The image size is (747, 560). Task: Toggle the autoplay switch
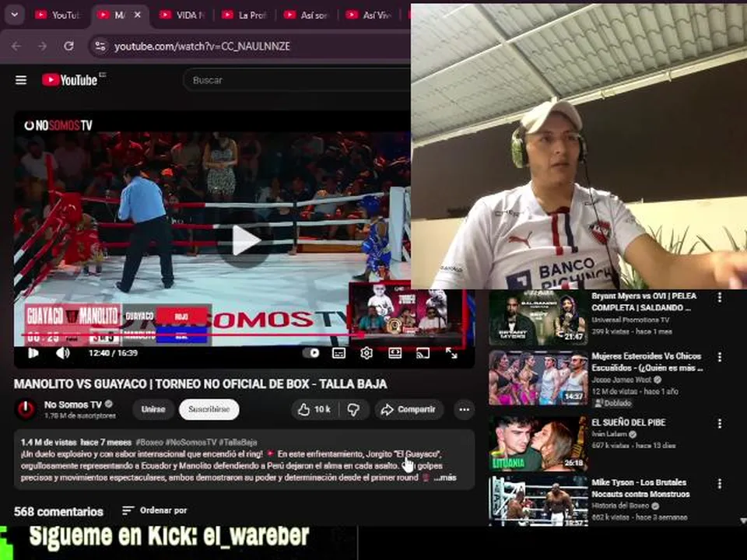[311, 353]
